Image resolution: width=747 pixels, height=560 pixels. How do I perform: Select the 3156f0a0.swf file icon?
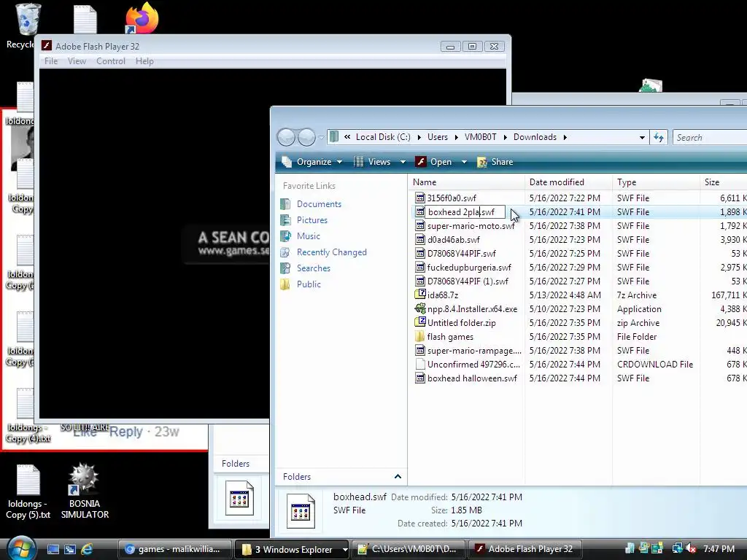click(419, 198)
